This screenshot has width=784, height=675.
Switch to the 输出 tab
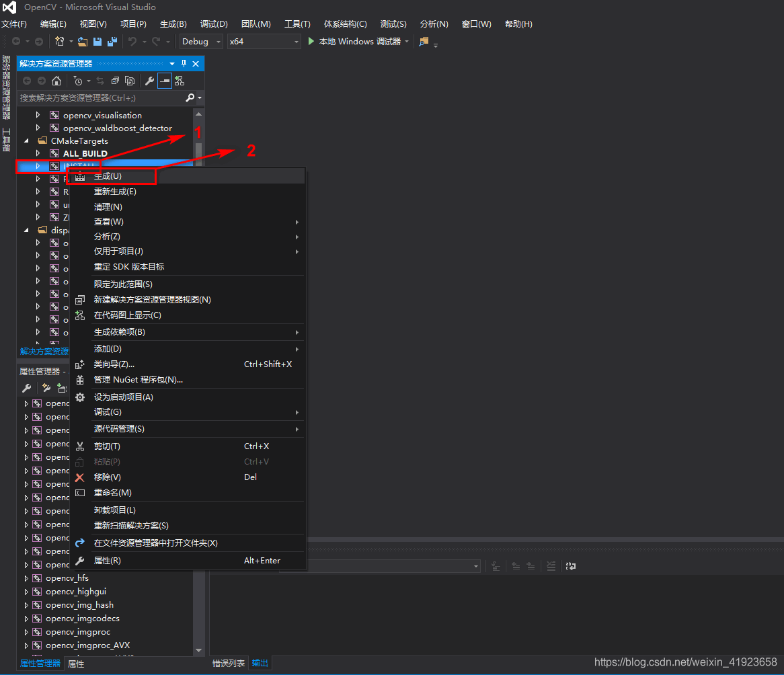coord(260,663)
